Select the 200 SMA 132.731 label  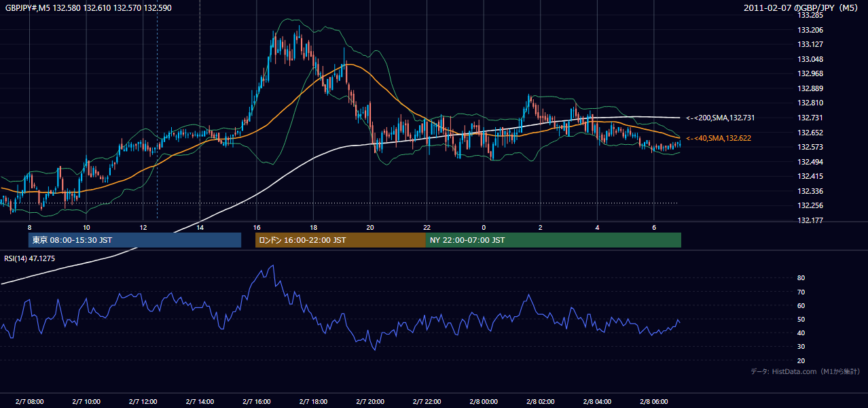(720, 118)
